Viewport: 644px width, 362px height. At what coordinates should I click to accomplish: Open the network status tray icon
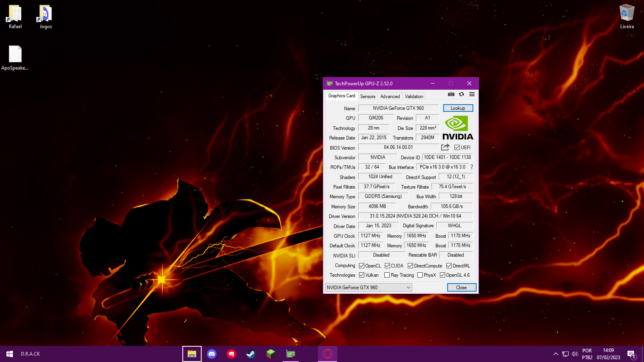pyautogui.click(x=566, y=354)
